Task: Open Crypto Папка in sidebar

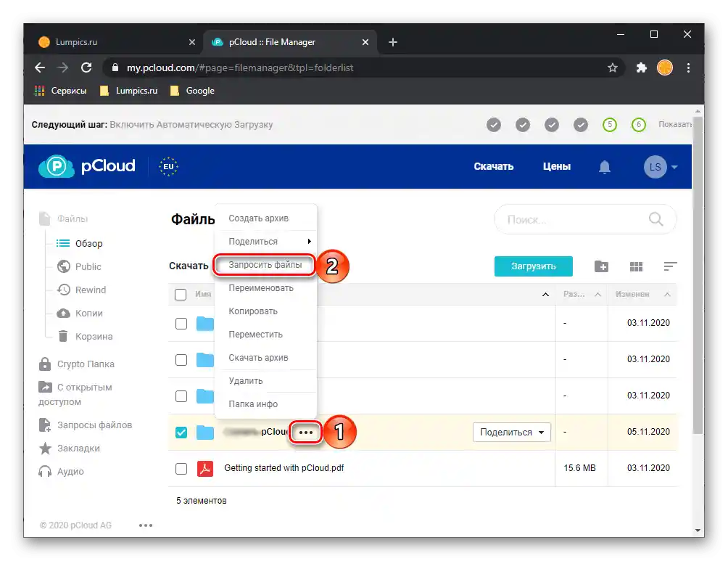Action: [x=77, y=364]
